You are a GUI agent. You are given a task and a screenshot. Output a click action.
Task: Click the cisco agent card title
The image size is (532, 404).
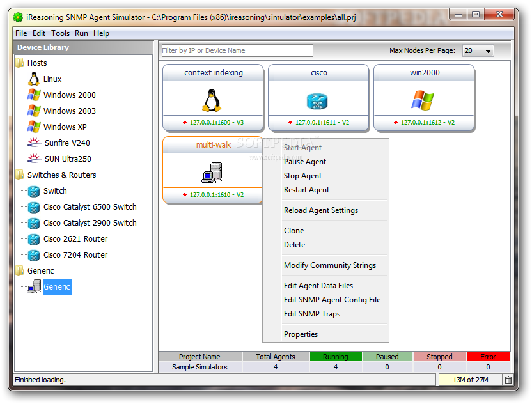coord(319,73)
